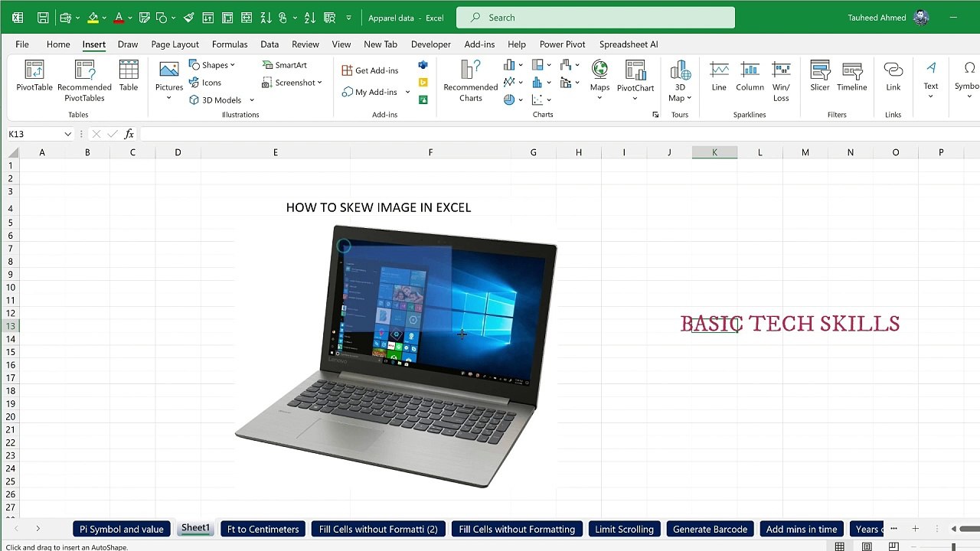
Task: Open the Pictures insert menu
Action: [169, 80]
